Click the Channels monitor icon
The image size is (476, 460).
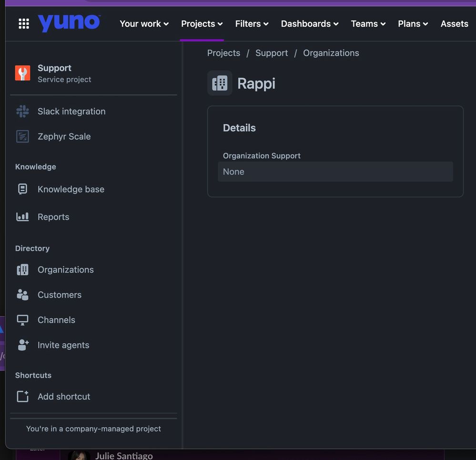point(22,320)
